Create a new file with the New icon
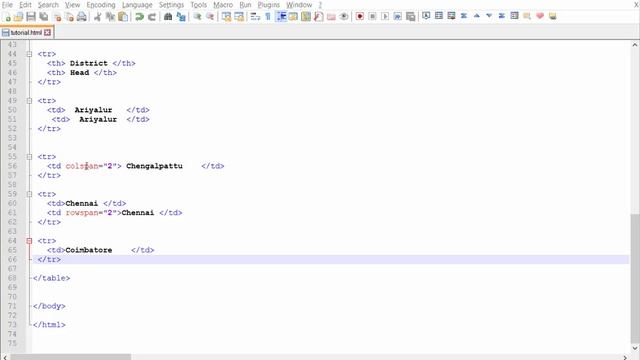The image size is (640, 360). [x=7, y=17]
